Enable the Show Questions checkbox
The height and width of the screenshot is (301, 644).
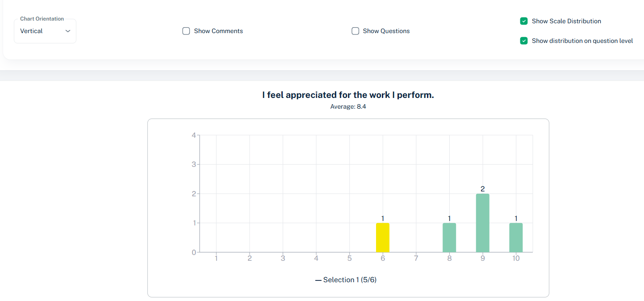355,31
